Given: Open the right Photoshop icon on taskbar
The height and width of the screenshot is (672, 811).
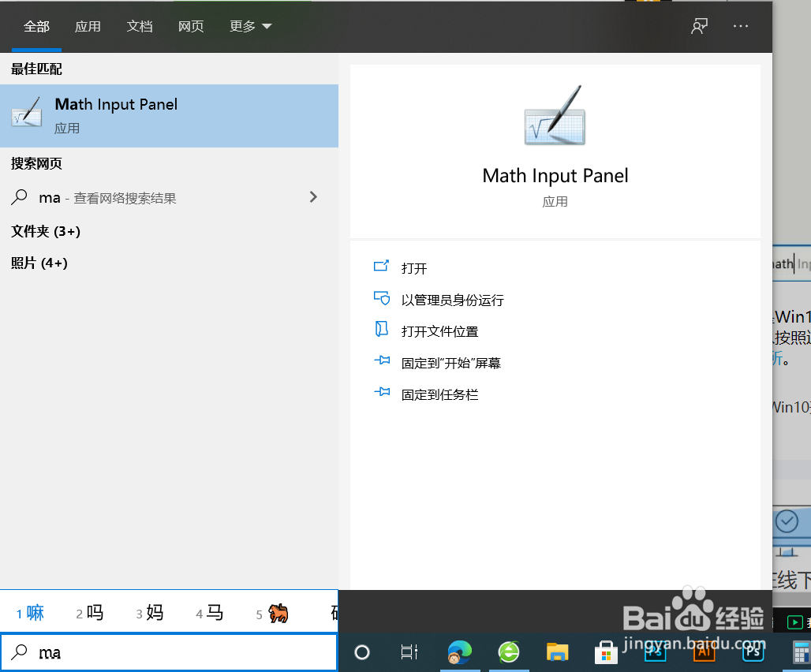Looking at the screenshot, I should pos(753,652).
